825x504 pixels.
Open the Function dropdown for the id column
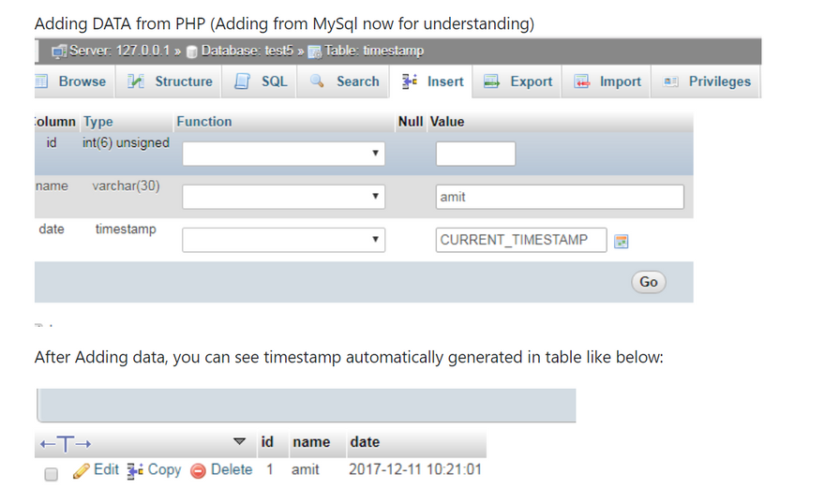pos(283,153)
